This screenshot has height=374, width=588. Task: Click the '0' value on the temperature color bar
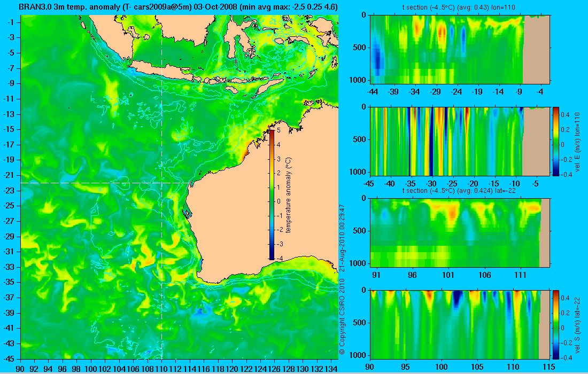coord(278,201)
